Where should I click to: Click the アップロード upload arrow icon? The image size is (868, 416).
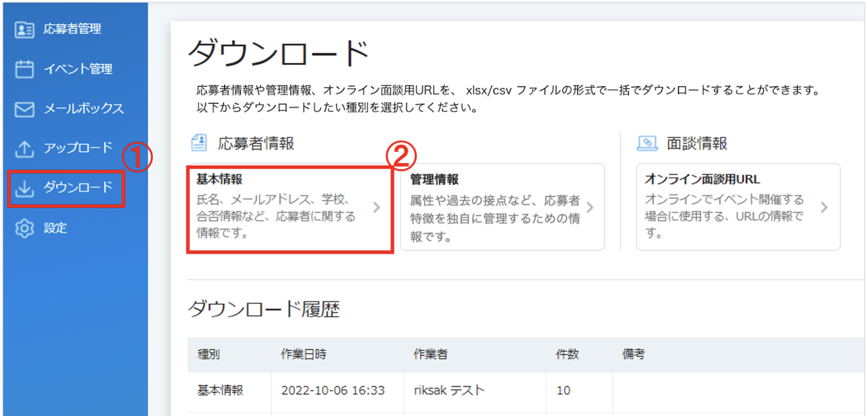point(24,149)
